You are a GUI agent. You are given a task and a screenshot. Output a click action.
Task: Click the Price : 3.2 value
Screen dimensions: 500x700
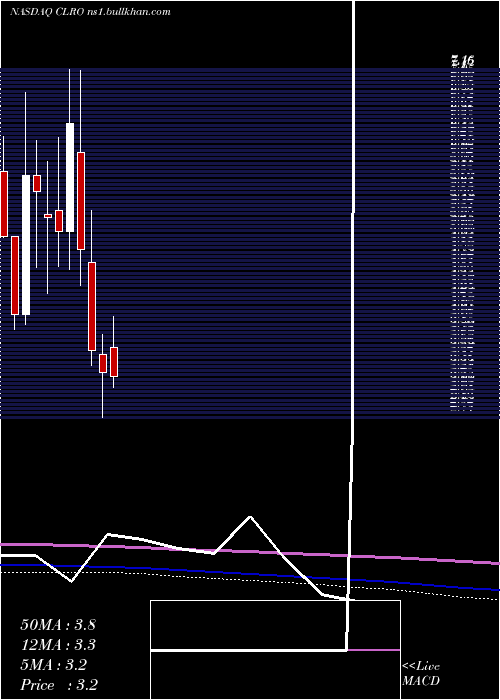59,685
